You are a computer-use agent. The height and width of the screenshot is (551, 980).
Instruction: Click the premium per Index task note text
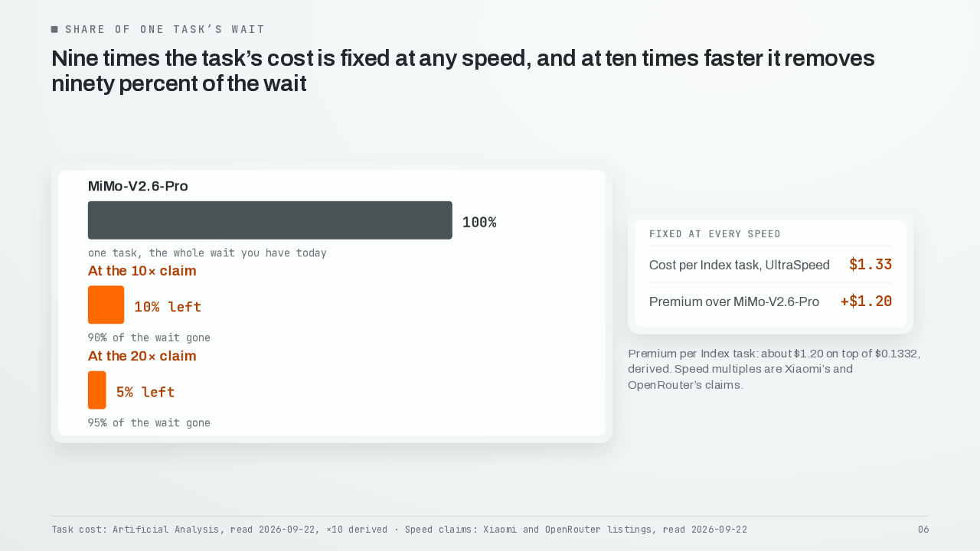coord(774,369)
